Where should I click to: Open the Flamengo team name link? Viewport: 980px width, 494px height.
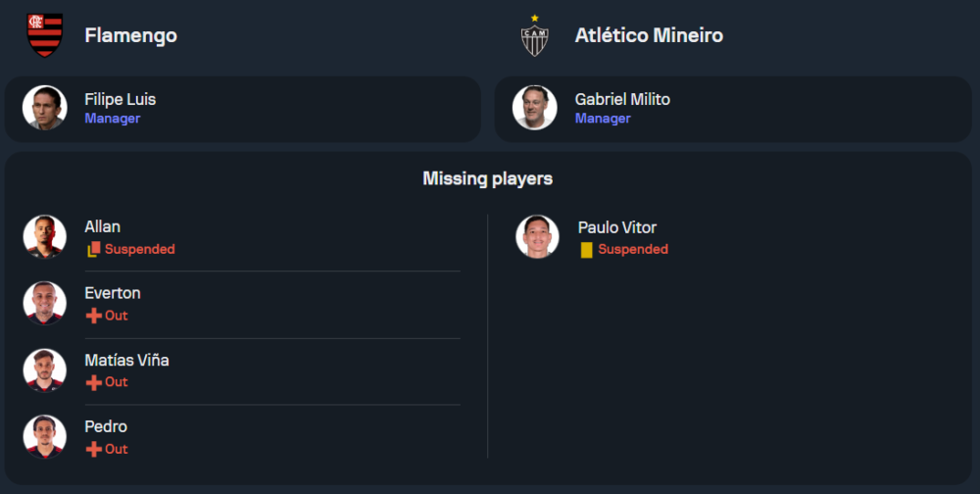pos(131,35)
